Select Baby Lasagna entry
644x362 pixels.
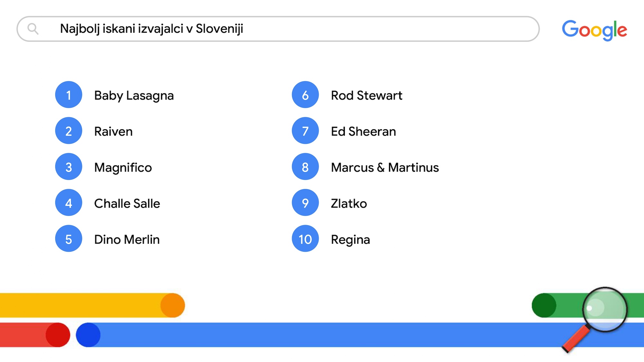point(134,96)
